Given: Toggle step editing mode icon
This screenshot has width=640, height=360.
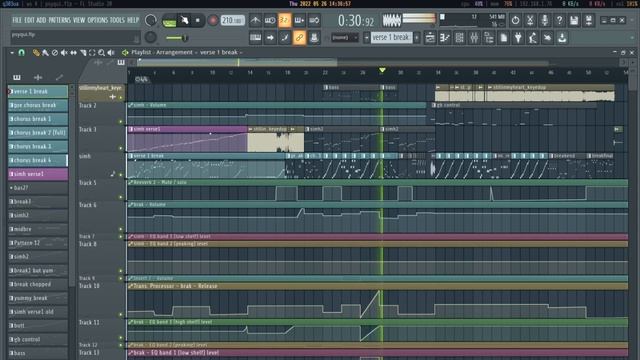Looking at the screenshot, I should (284, 38).
